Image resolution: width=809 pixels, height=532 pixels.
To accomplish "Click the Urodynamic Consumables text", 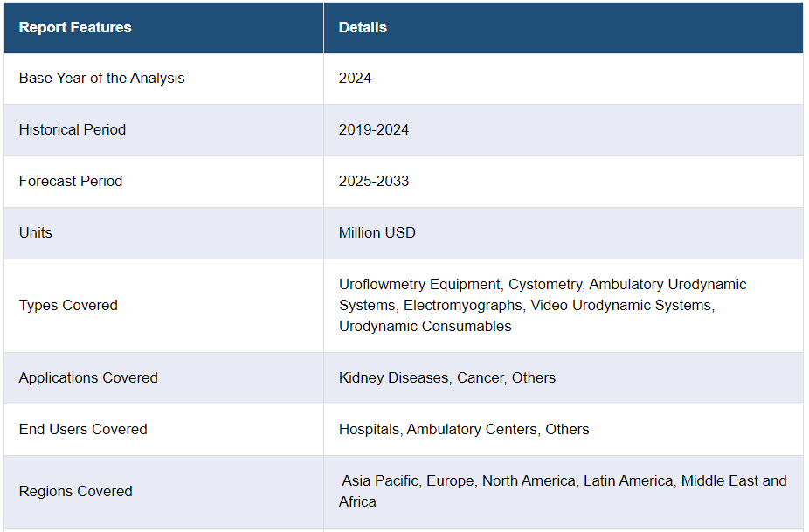I will [x=425, y=327].
